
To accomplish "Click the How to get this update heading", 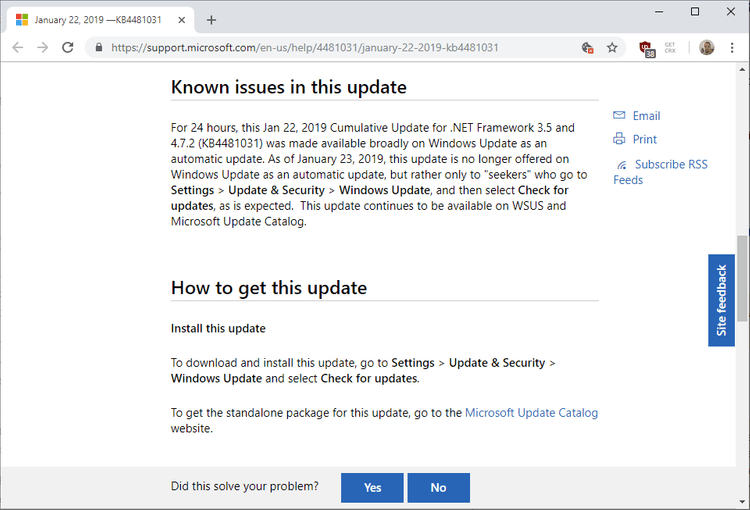I will pos(269,288).
